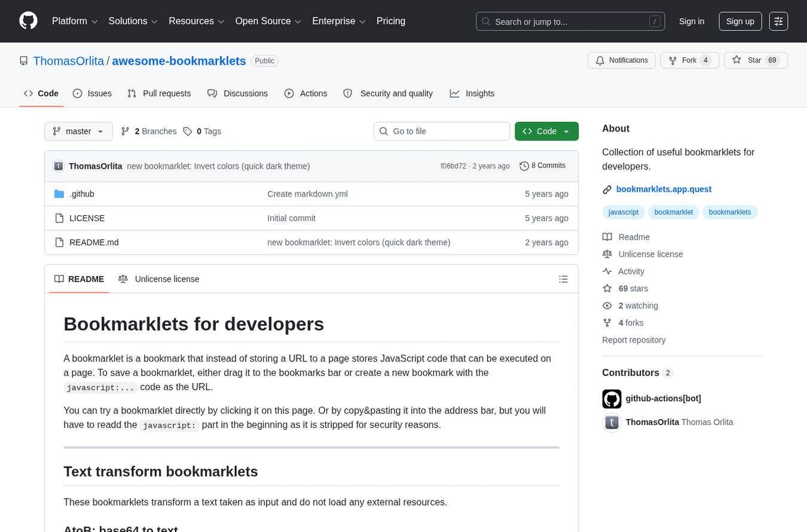Open the 'Create markdown.yml' commit message
Image resolution: width=807 pixels, height=532 pixels.
(x=307, y=194)
